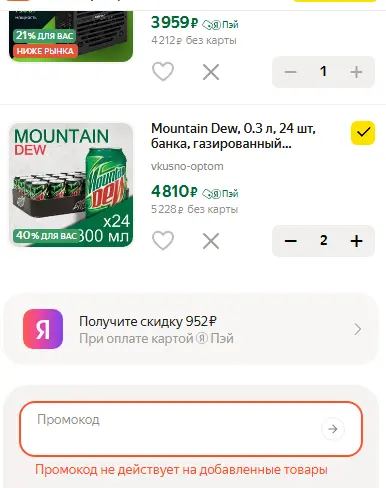The image size is (386, 488).
Task: Open the first product's thumbnail with the 21% badge
Action: click(71, 36)
